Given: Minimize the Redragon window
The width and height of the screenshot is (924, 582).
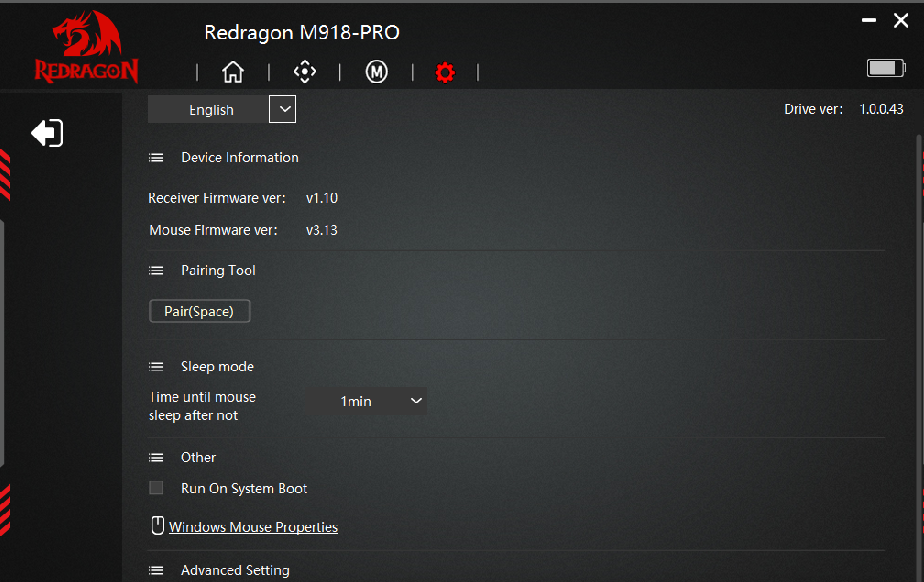Looking at the screenshot, I should (x=869, y=20).
